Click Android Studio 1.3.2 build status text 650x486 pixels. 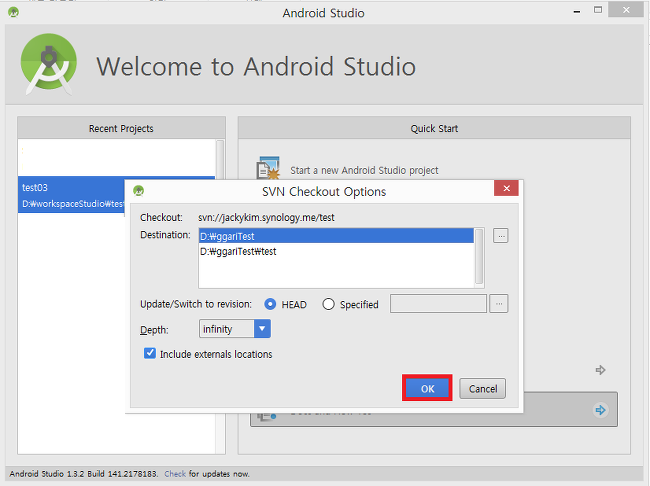tap(84, 474)
